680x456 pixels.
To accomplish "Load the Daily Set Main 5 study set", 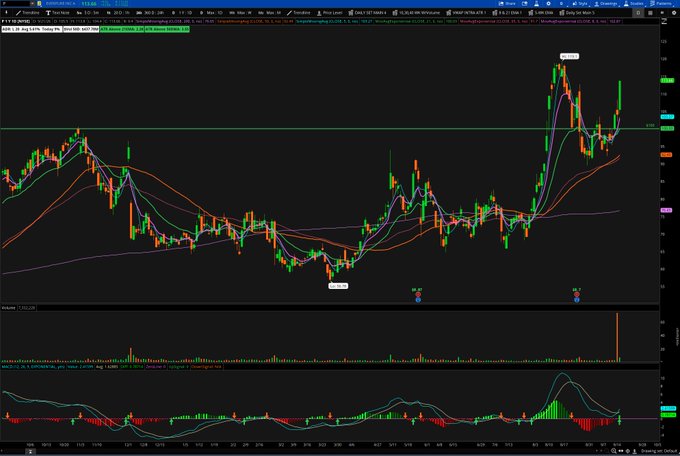I will [x=577, y=13].
